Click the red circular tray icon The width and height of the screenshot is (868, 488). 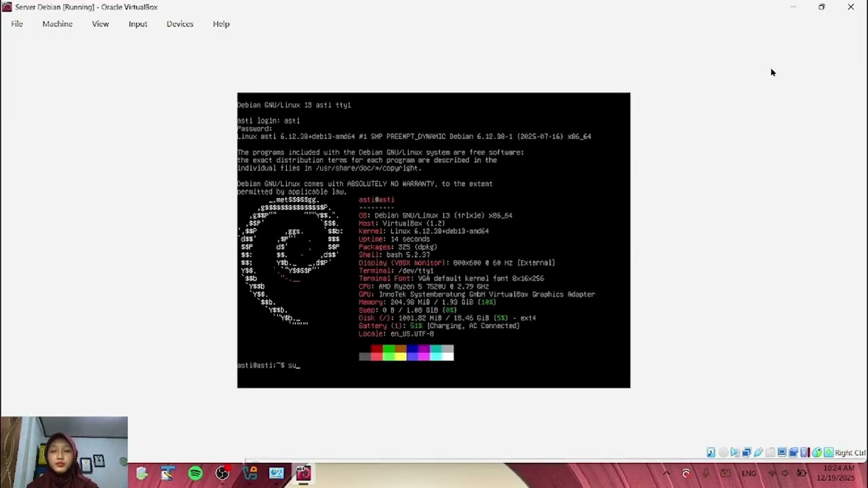click(x=686, y=473)
